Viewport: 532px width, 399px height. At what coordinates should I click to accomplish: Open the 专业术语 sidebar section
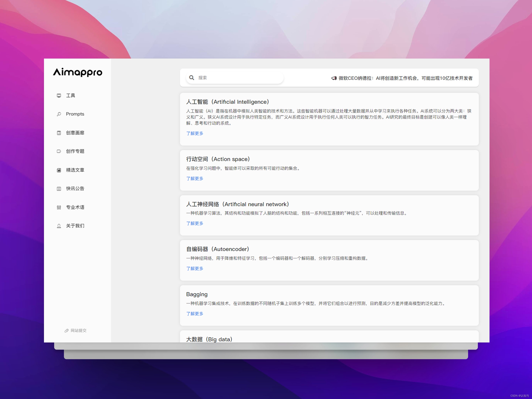(x=75, y=207)
